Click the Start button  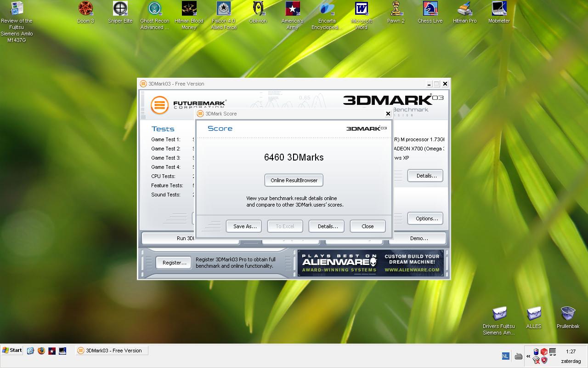pyautogui.click(x=12, y=351)
